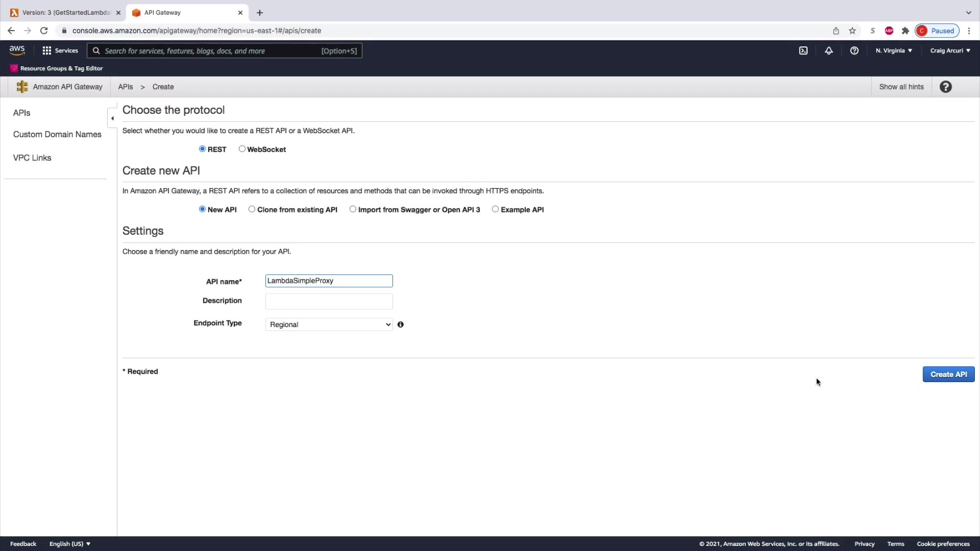Choose the New API radio option
980x551 pixels.
point(202,209)
